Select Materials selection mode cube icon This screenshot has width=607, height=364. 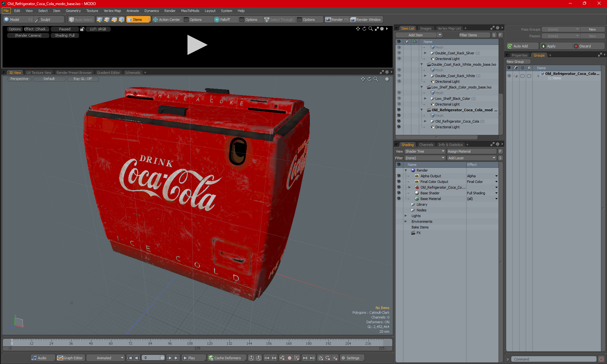coord(121,20)
